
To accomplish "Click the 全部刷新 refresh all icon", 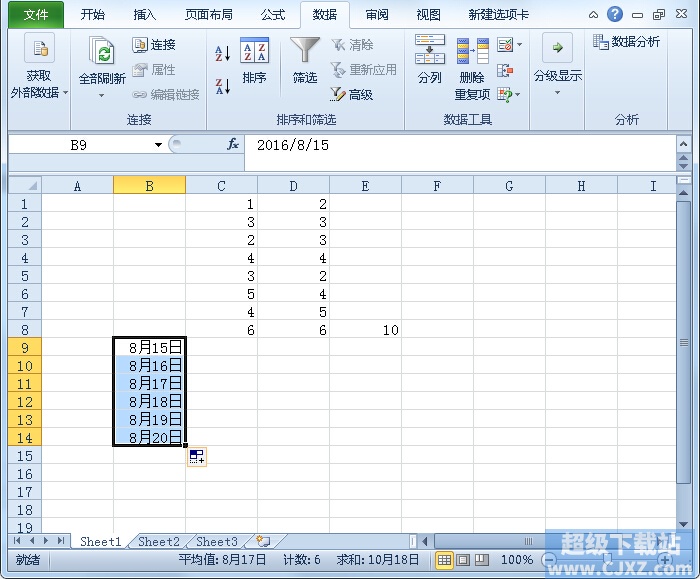I will 102,67.
